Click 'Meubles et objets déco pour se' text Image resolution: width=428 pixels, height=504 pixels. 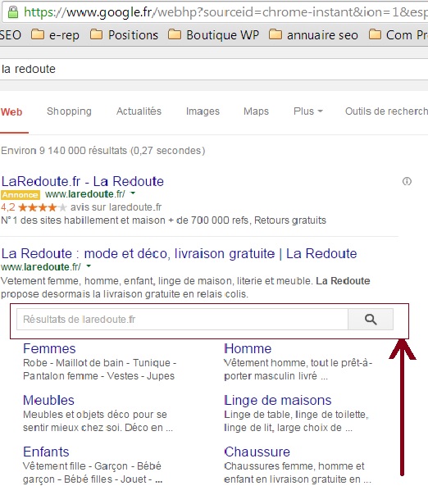pos(95,415)
